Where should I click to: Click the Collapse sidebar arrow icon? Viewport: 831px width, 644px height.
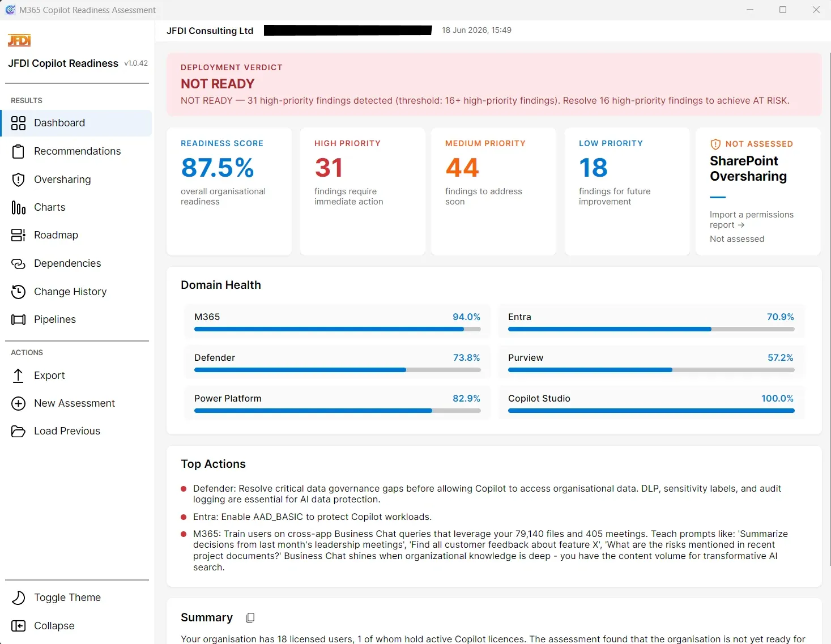[19, 626]
